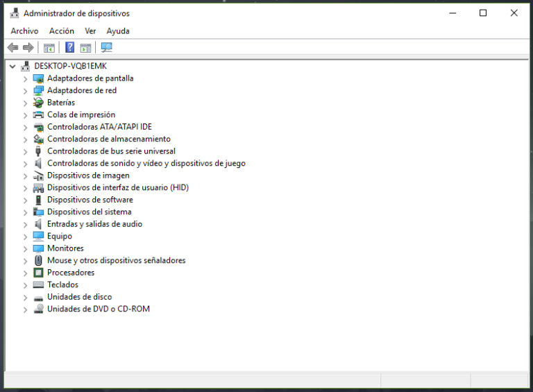Collapse the DESKTOP-VQB1EMK root node

(12, 66)
